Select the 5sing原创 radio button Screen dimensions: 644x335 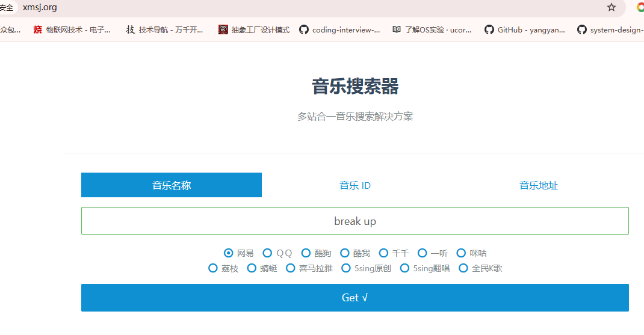346,268
